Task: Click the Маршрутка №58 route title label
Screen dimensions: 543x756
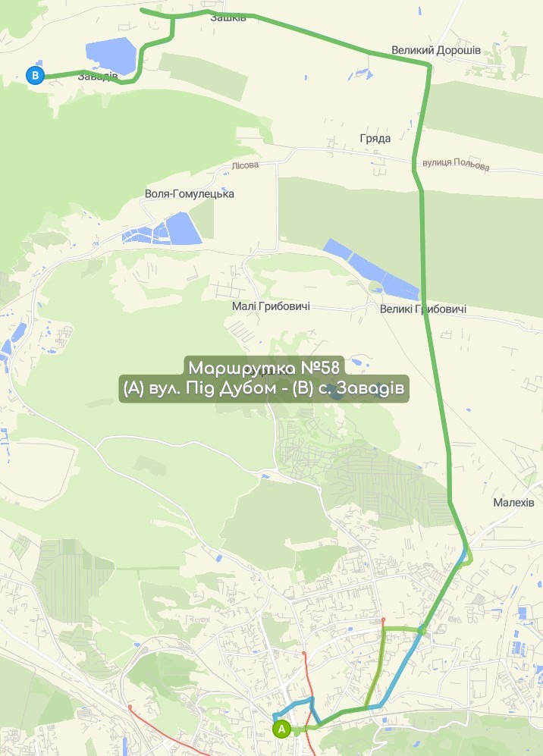Action: pyautogui.click(x=264, y=368)
